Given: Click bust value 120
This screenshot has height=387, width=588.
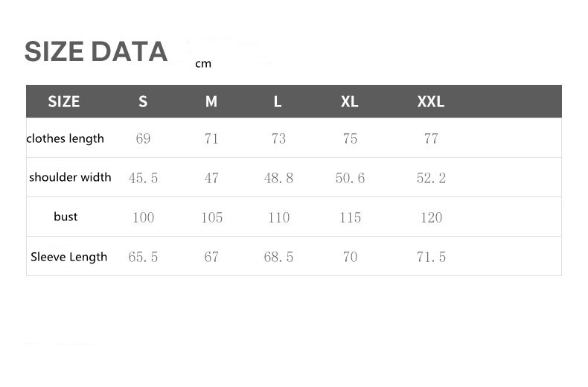Looking at the screenshot, I should [x=431, y=218].
